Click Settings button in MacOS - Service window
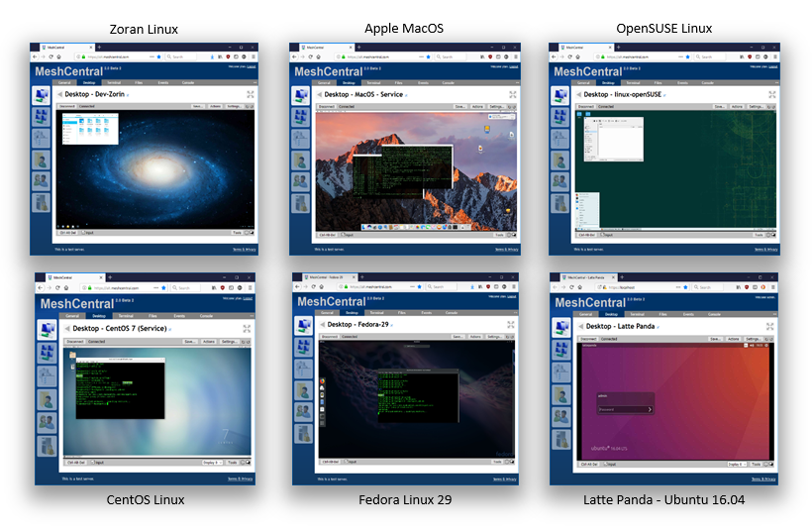The image size is (812, 532). pyautogui.click(x=496, y=107)
